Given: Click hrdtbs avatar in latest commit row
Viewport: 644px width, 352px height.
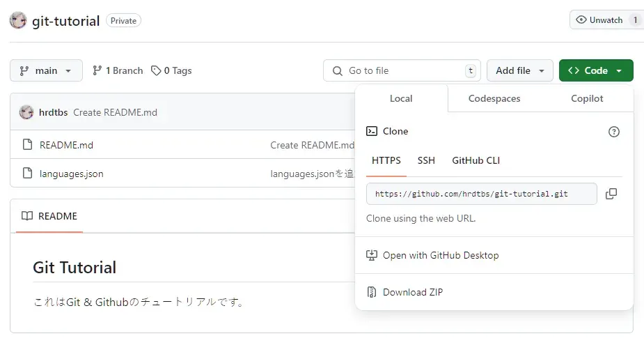Looking at the screenshot, I should coord(26,112).
